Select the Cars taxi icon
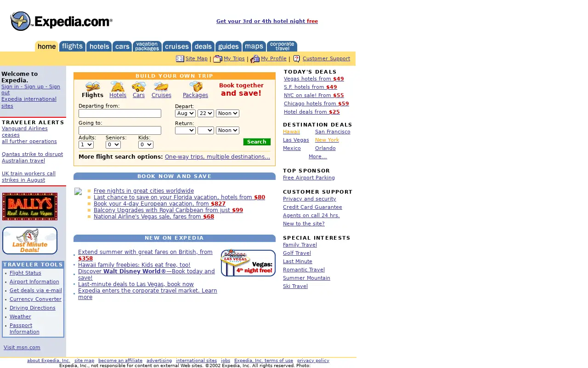The height and width of the screenshot is (368, 588). (x=139, y=86)
